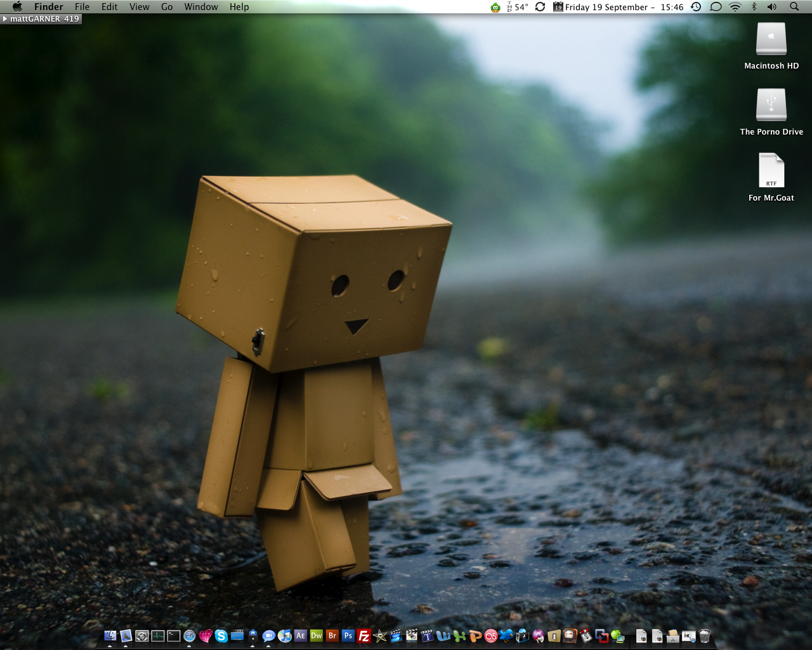The height and width of the screenshot is (650, 812).
Task: Launch Microsoft Word from the dock
Action: click(x=443, y=635)
